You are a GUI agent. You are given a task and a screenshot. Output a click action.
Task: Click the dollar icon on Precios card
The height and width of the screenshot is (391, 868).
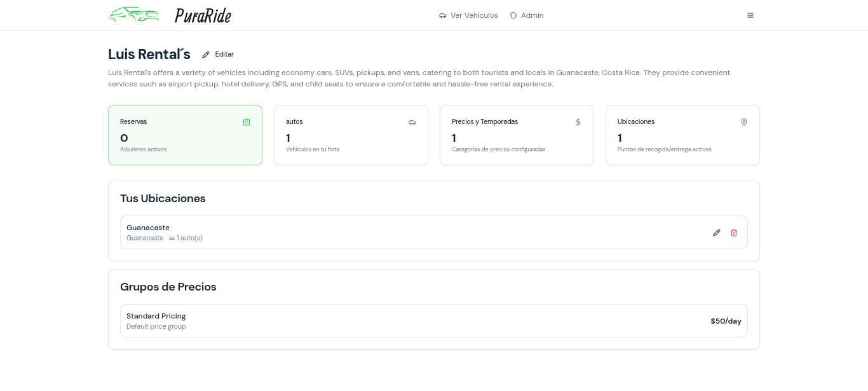(x=578, y=122)
